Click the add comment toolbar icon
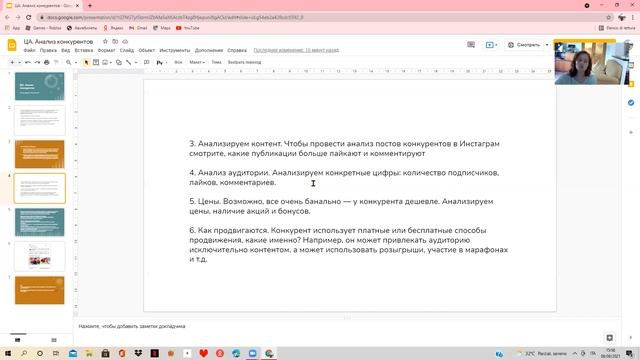The image size is (640, 360). pos(147,62)
